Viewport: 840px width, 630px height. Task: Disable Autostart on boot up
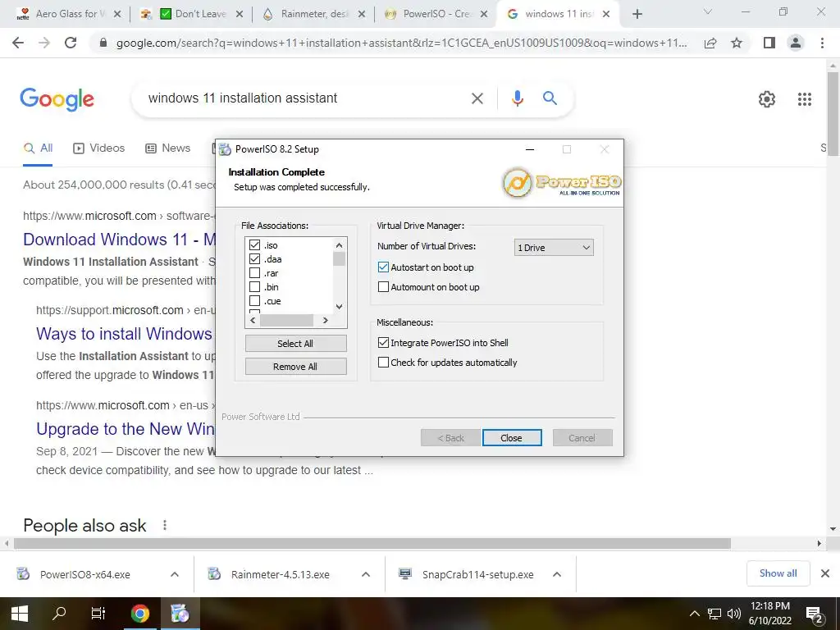(383, 267)
